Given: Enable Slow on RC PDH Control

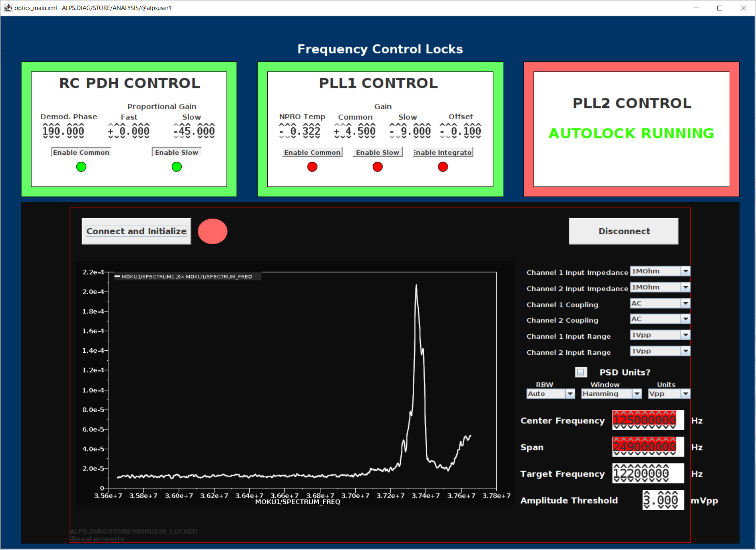Looking at the screenshot, I should coord(176,152).
